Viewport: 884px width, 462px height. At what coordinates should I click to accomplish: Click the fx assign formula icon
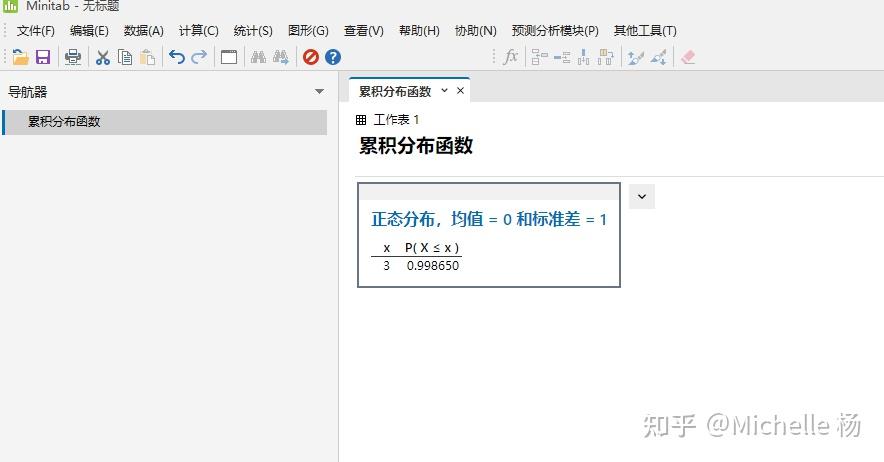click(510, 57)
